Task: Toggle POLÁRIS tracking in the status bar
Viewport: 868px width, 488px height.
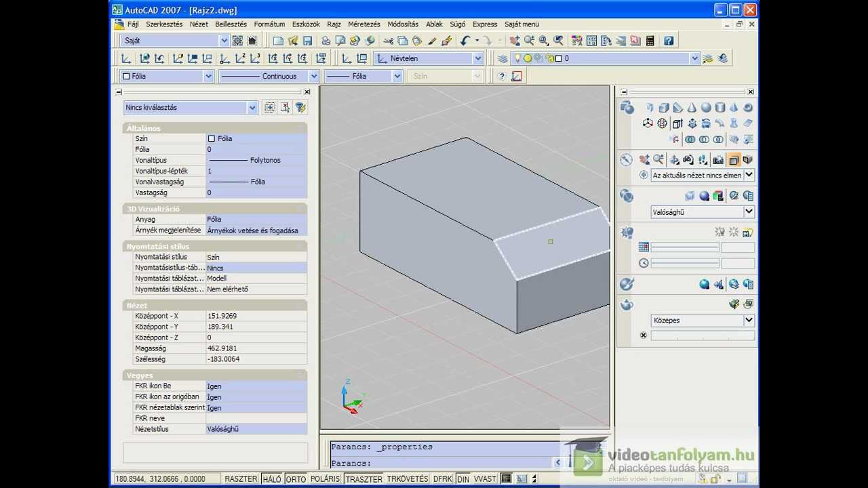Action: 325,479
